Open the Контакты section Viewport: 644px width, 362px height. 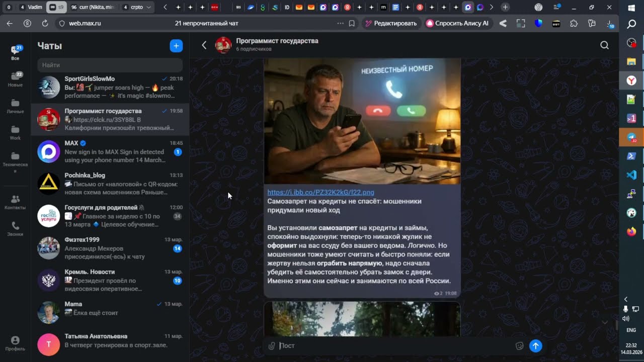click(x=15, y=203)
